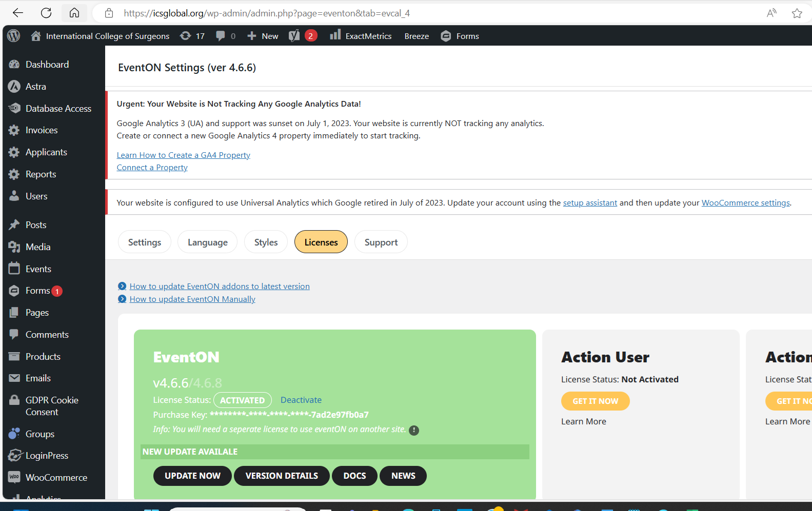The width and height of the screenshot is (812, 511).
Task: Open How to update EventON addons link
Action: point(220,287)
